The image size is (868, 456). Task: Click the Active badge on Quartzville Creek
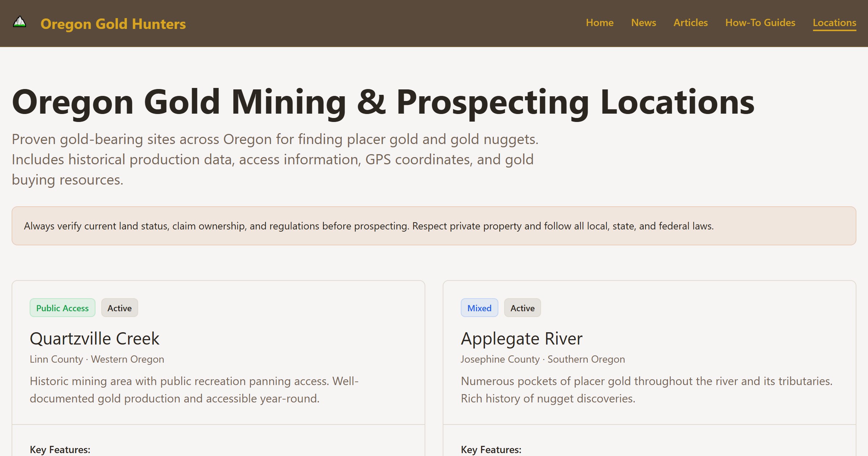(119, 308)
